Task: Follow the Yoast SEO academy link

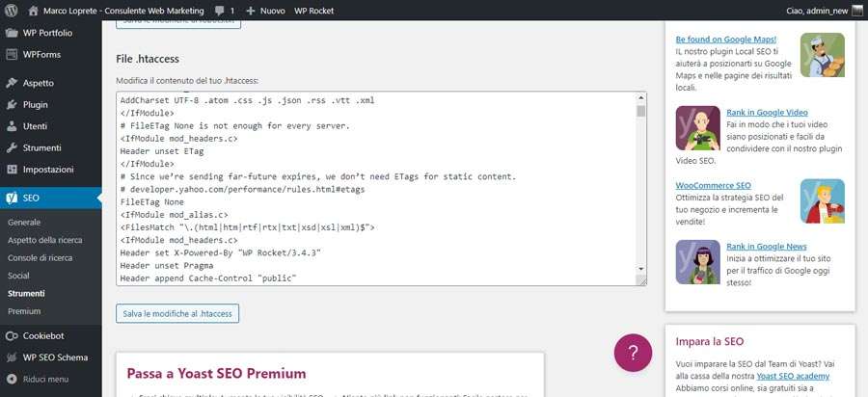Action: pyautogui.click(x=794, y=376)
